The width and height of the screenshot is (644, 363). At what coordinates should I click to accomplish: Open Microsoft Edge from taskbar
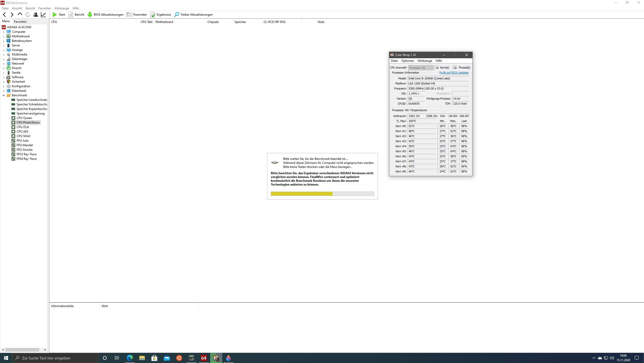130,358
